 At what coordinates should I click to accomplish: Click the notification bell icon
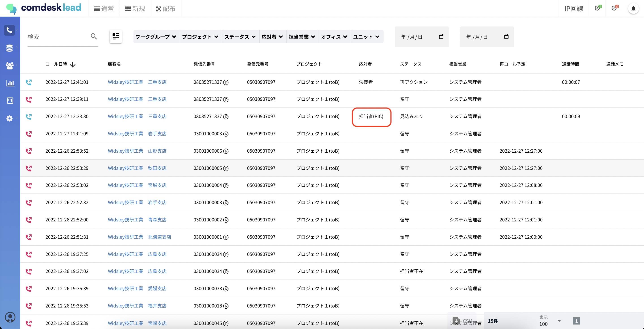[633, 9]
